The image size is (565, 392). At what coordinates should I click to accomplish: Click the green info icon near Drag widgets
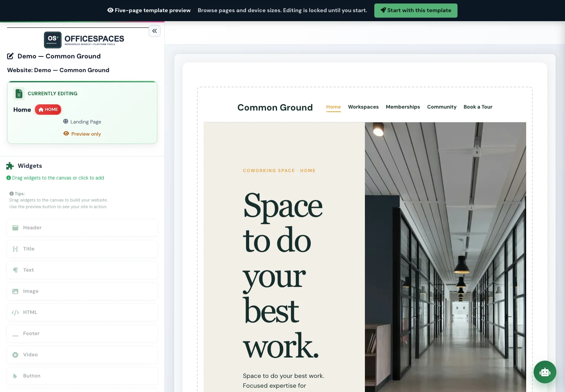[x=9, y=178]
